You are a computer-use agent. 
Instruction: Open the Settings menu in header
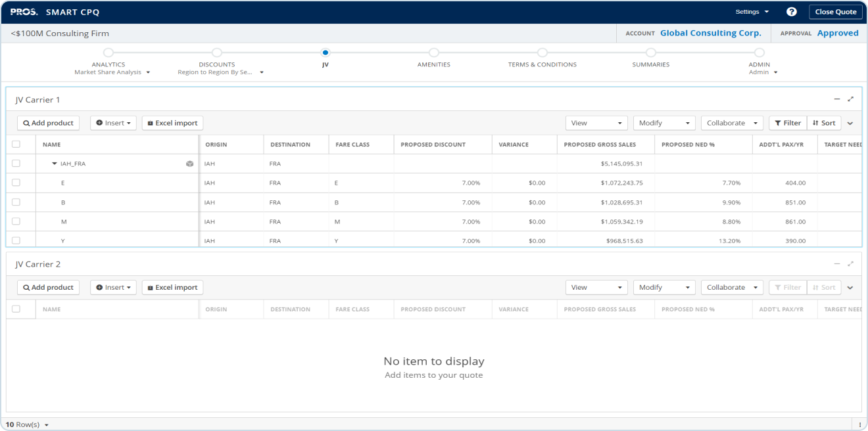[x=752, y=12]
